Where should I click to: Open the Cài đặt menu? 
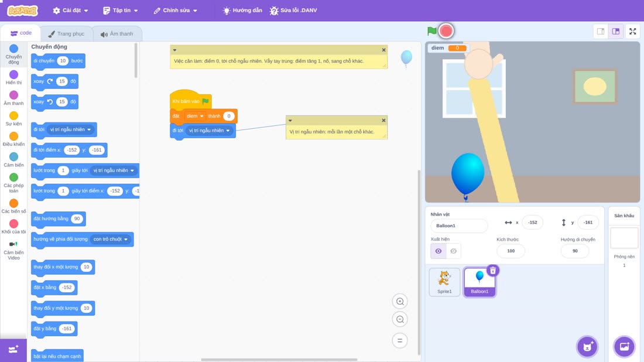[71, 11]
